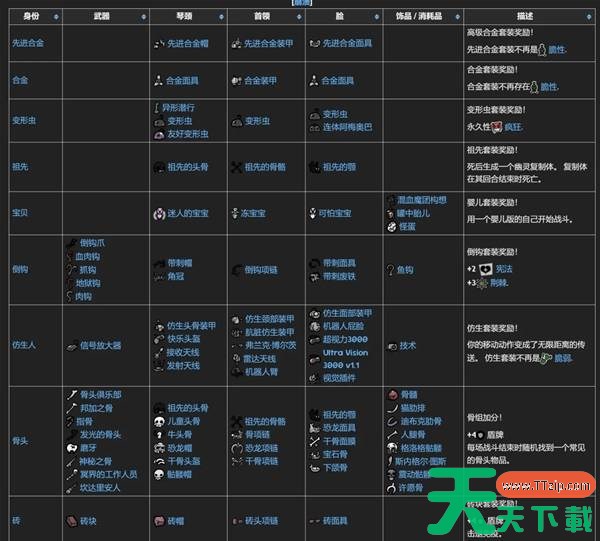Open the 人腿骨 link
Viewport: 600px width, 541px height.
click(413, 435)
